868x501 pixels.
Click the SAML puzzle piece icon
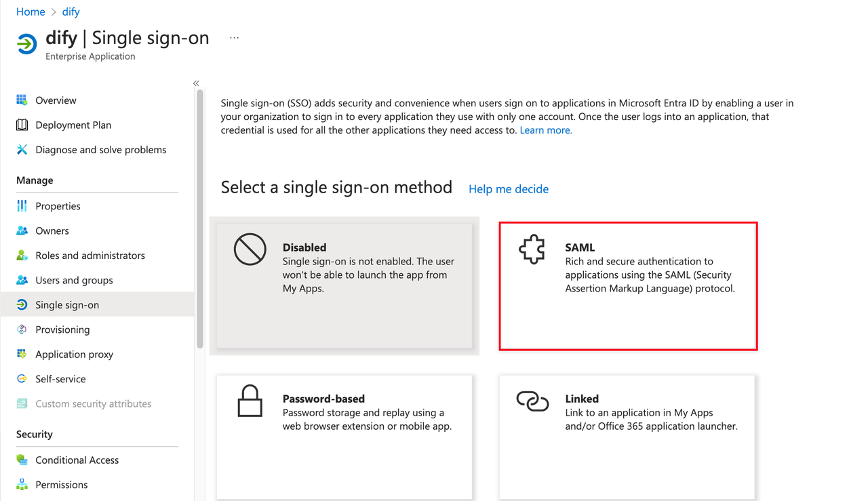coord(532,249)
